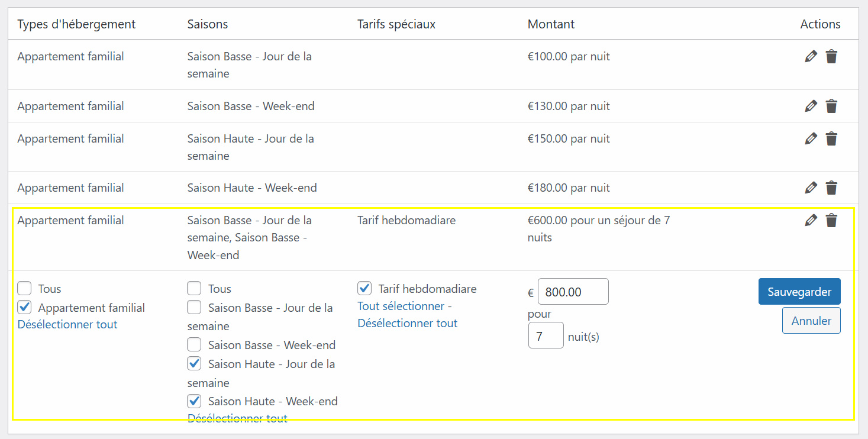The image size is (868, 439).
Task: Edit the €600.00 Tarif hebdomadiare row
Action: (811, 221)
